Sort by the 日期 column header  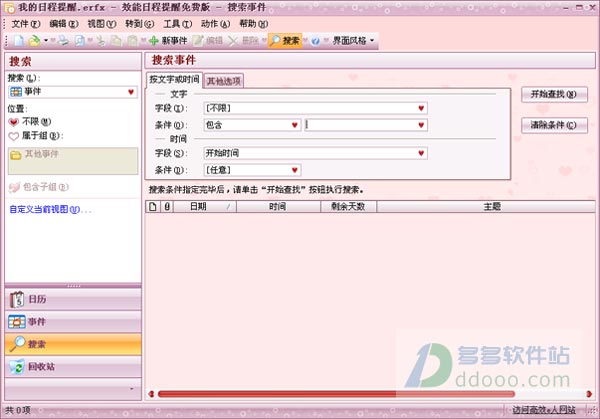[205, 207]
